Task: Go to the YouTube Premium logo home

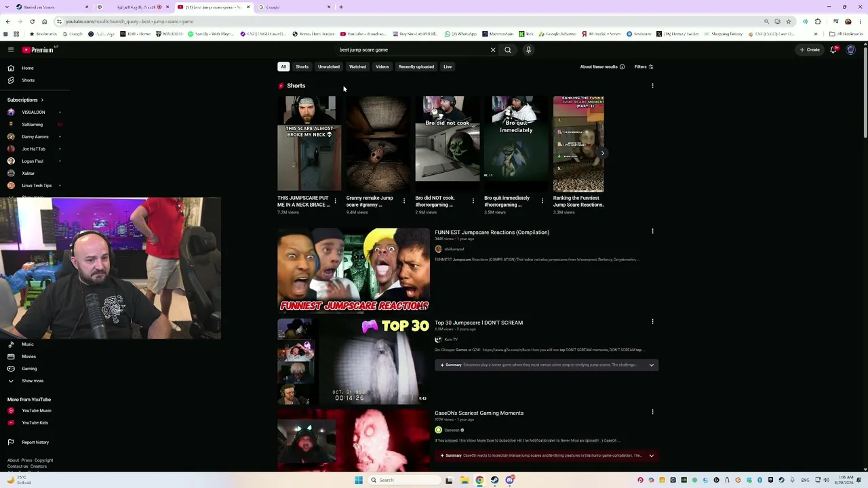Action: pyautogui.click(x=38, y=49)
